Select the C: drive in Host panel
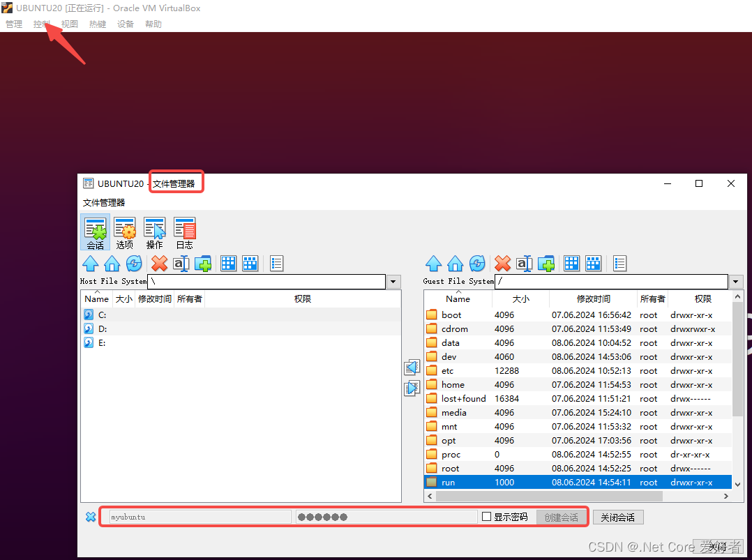This screenshot has height=560, width=752. 241,315
